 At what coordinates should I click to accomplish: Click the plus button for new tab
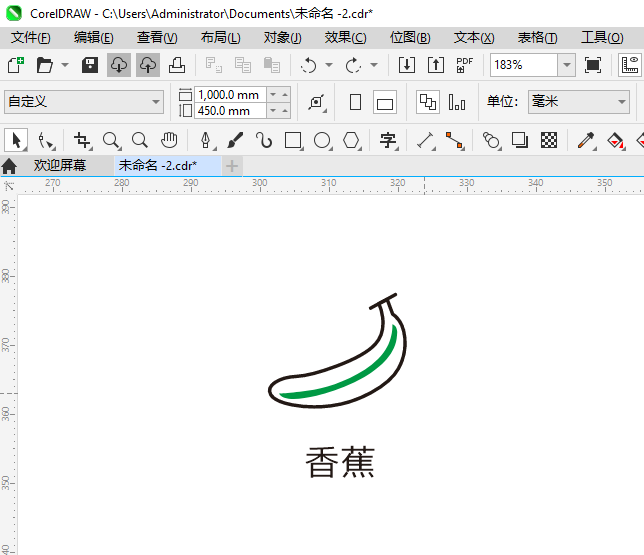232,166
